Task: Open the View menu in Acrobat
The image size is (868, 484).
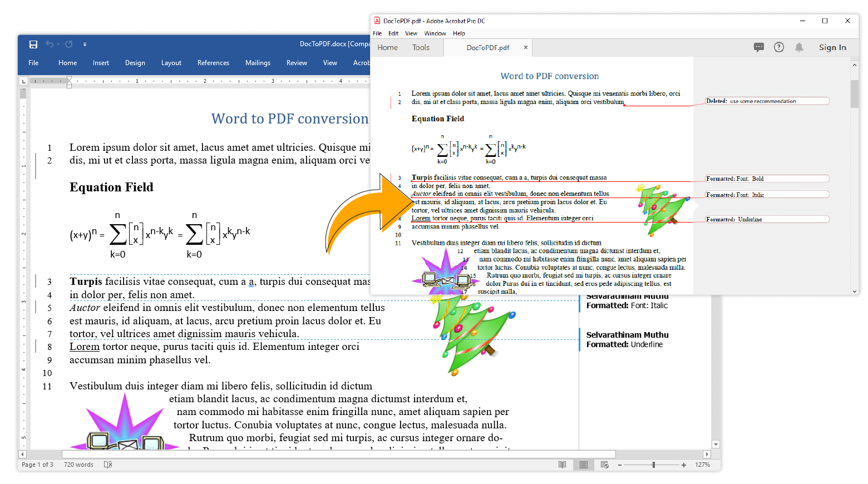Action: pos(411,33)
